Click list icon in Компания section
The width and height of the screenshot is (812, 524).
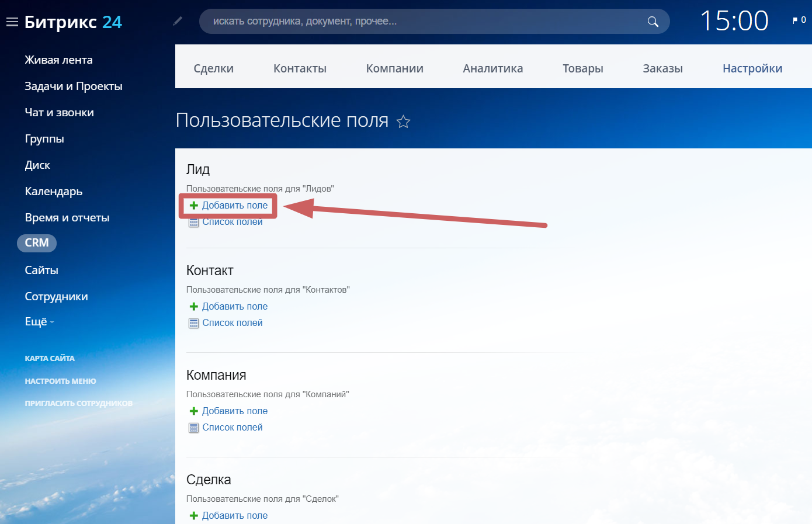tap(194, 428)
